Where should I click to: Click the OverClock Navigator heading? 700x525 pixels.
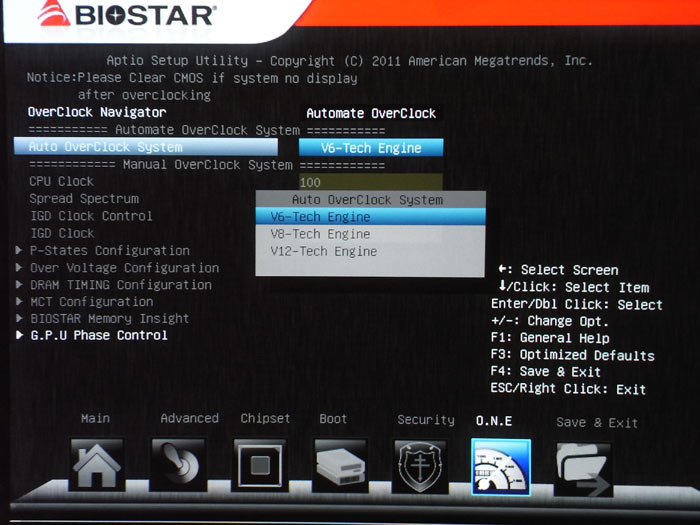97,112
